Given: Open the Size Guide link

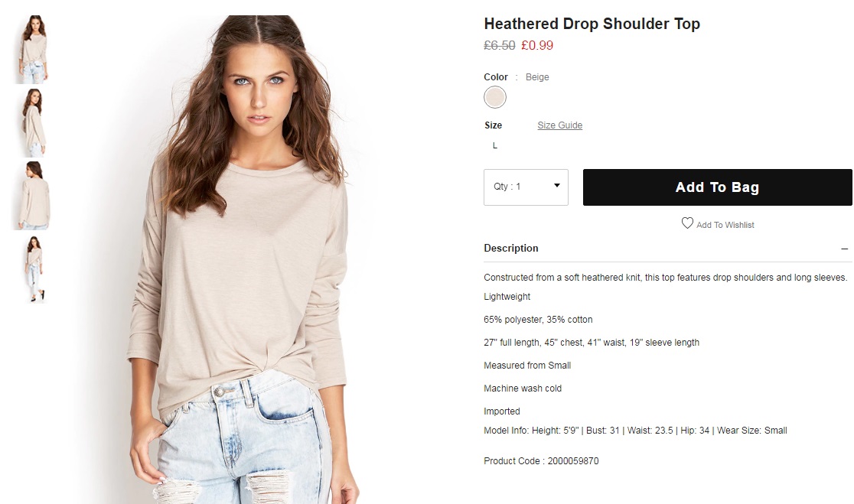Looking at the screenshot, I should (559, 125).
